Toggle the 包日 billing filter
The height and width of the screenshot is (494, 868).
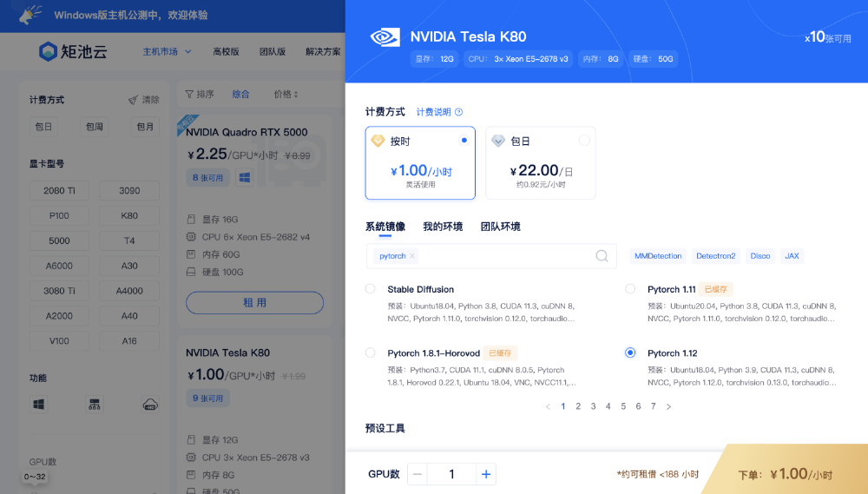coord(43,126)
